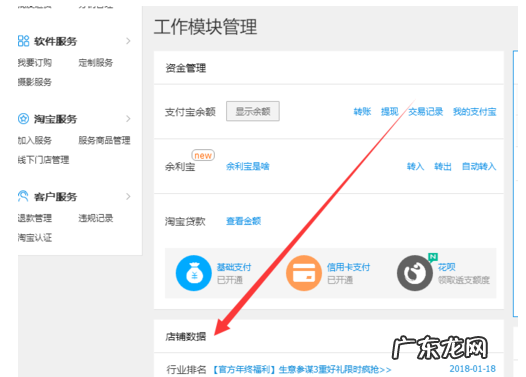Click the 资金管理 section title
Image resolution: width=526 pixels, height=377 pixels.
pyautogui.click(x=186, y=68)
